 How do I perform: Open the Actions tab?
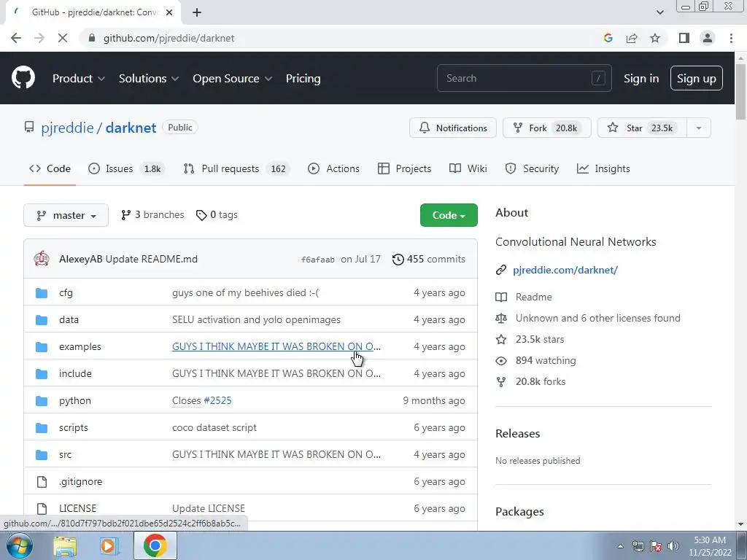pyautogui.click(x=333, y=168)
